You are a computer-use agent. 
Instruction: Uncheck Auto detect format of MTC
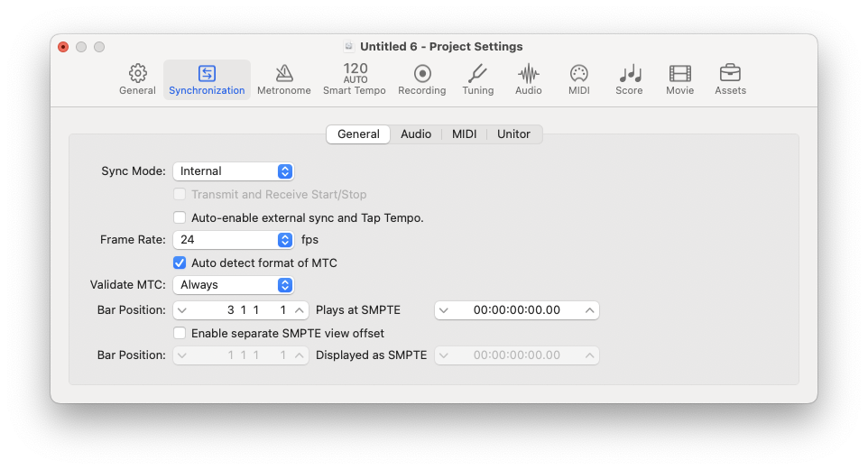click(x=180, y=263)
